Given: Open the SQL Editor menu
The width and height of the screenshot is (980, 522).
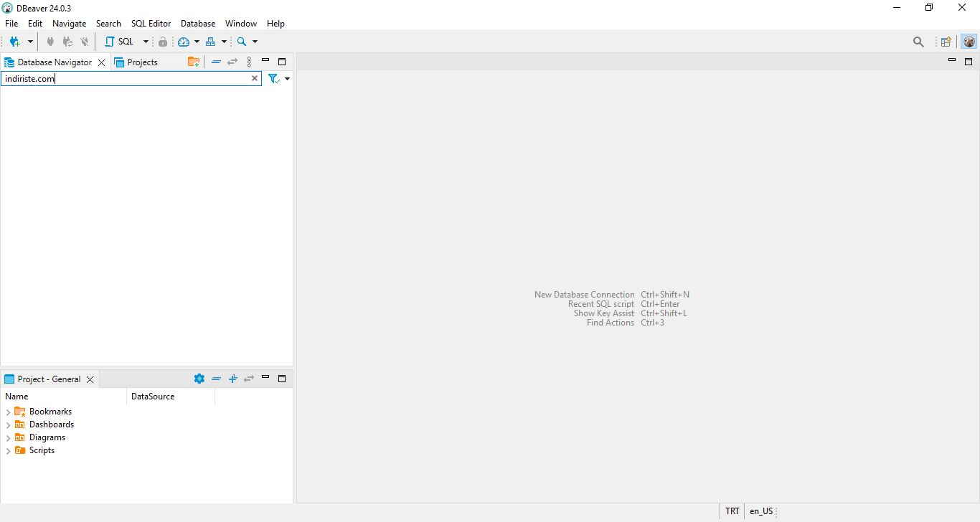Looking at the screenshot, I should coord(151,24).
